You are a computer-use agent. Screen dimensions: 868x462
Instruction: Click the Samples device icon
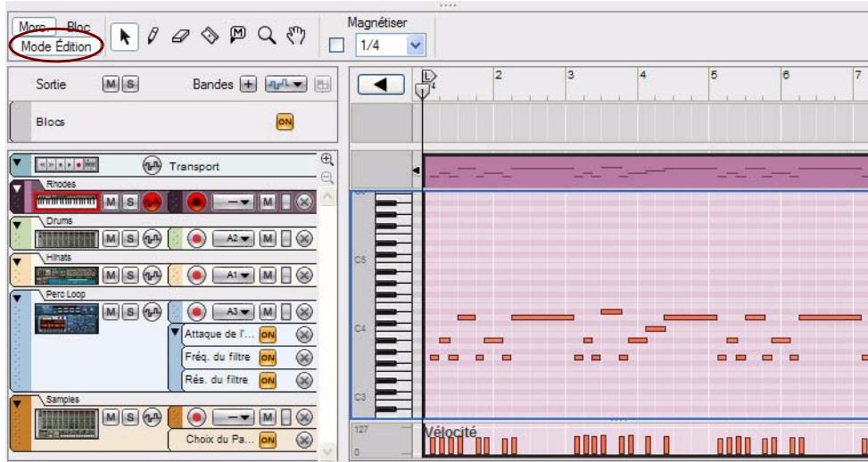click(67, 424)
